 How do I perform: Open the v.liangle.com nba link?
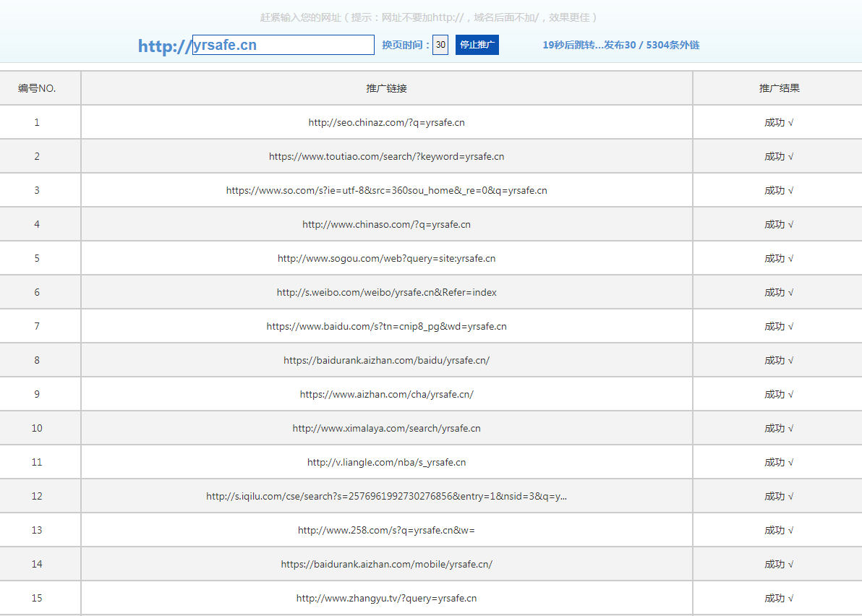pyautogui.click(x=386, y=462)
